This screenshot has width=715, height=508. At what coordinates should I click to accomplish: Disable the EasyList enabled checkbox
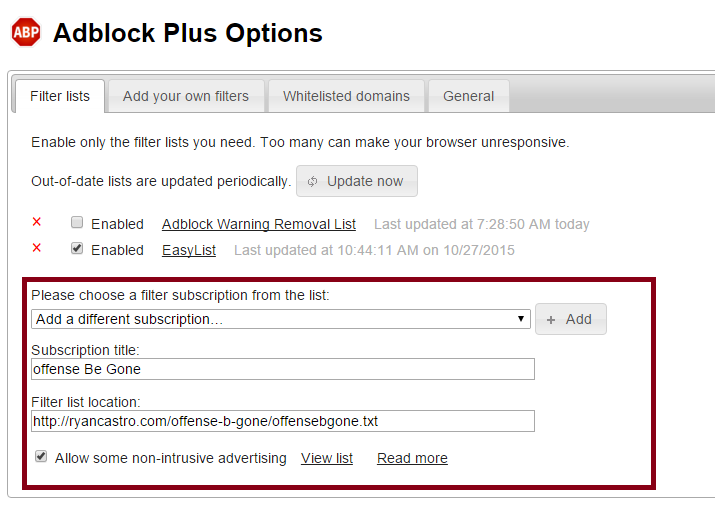click(x=77, y=249)
